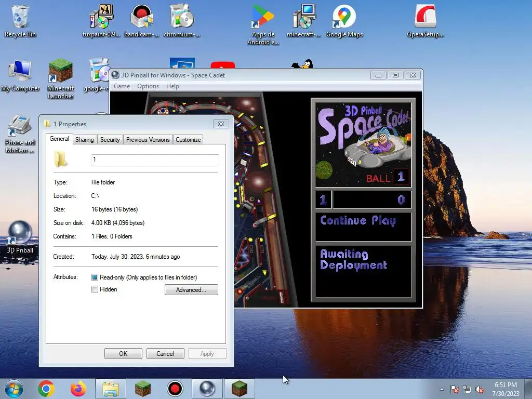Image resolution: width=532 pixels, height=399 pixels.
Task: Click the '1 Files, 0 Folders' text
Action: pos(112,236)
